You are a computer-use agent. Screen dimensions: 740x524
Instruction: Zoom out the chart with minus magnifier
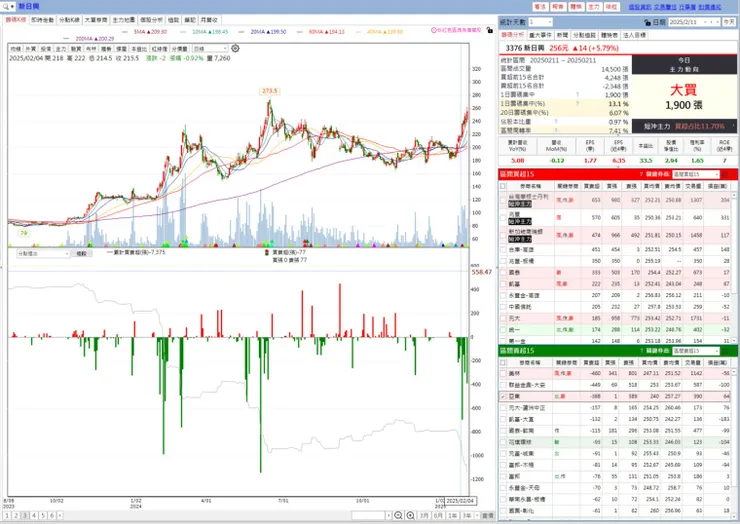pyautogui.click(x=398, y=516)
